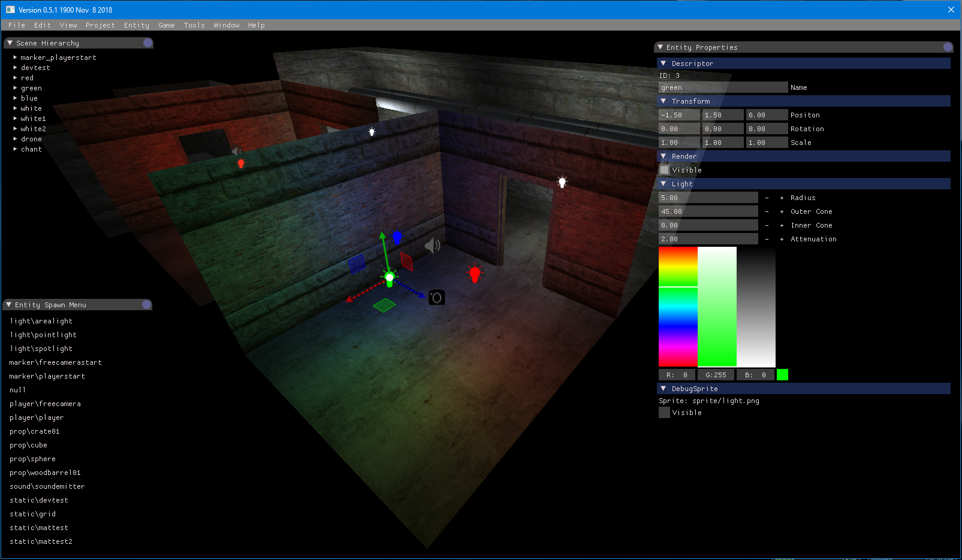Open the Project menu
962x560 pixels.
[x=100, y=25]
